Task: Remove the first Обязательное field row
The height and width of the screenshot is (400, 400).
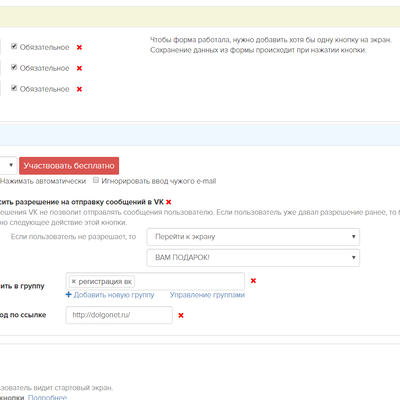Action: (x=79, y=47)
